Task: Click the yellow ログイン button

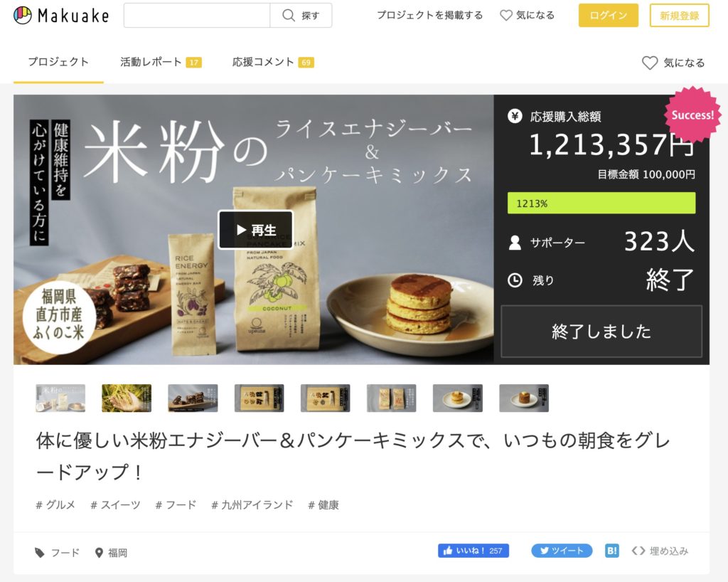Action: (x=609, y=16)
